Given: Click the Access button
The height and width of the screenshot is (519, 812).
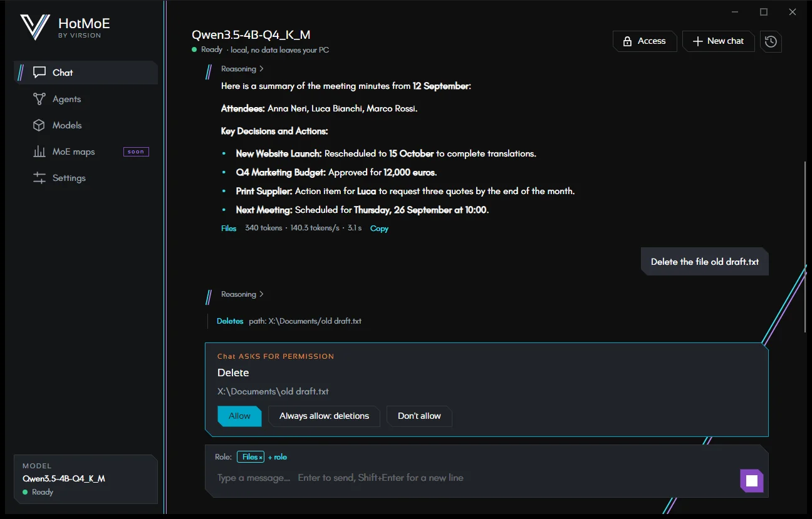Looking at the screenshot, I should (645, 41).
